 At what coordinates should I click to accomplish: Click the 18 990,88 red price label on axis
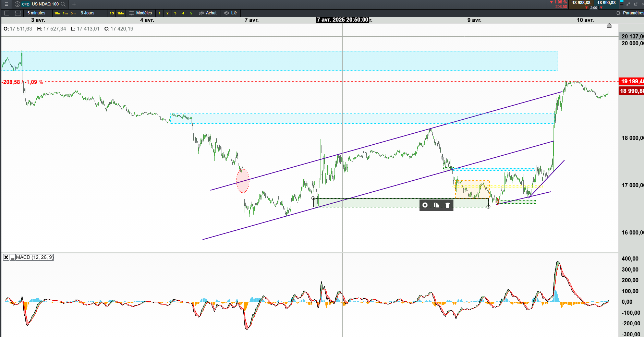[x=631, y=91]
